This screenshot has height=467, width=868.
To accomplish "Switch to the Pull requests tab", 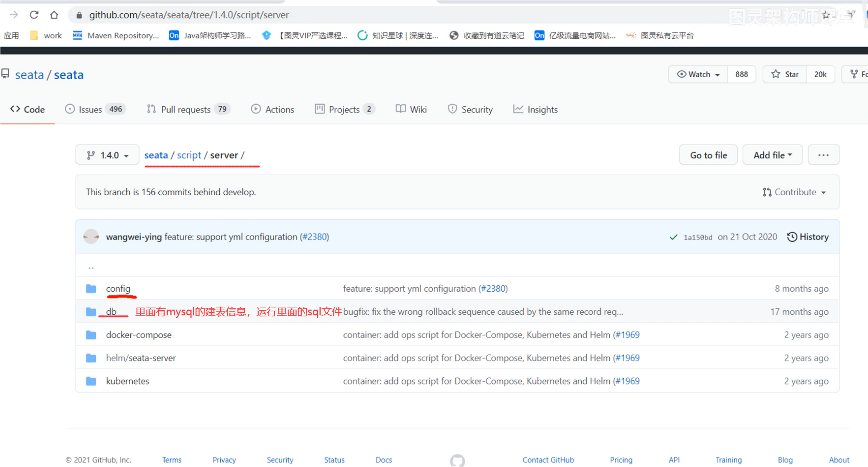I will 188,109.
